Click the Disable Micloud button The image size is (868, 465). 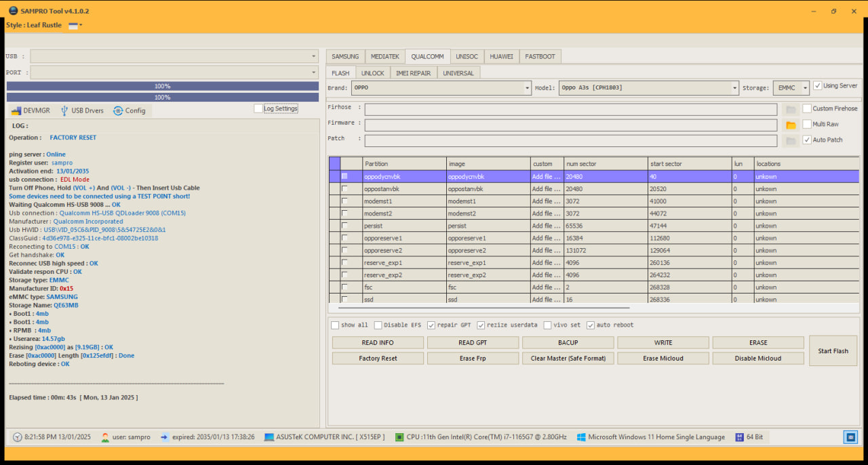(x=758, y=359)
